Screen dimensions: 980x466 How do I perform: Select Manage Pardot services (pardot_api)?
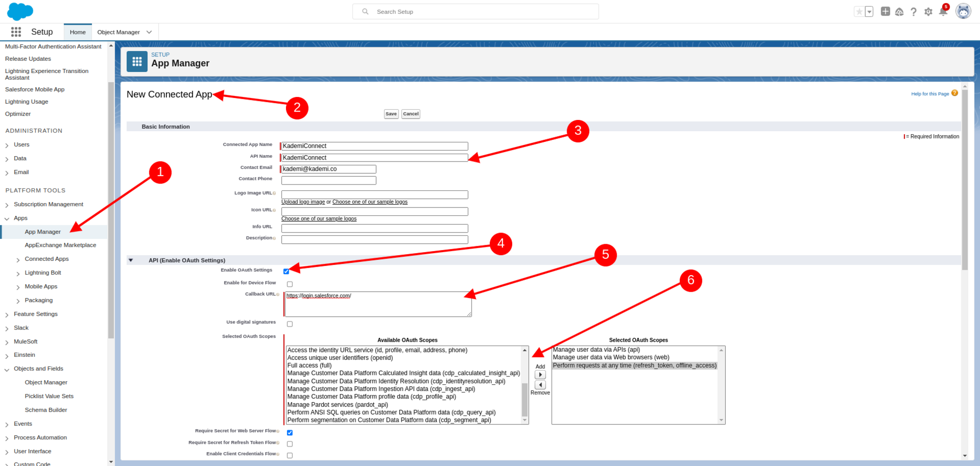coord(337,405)
